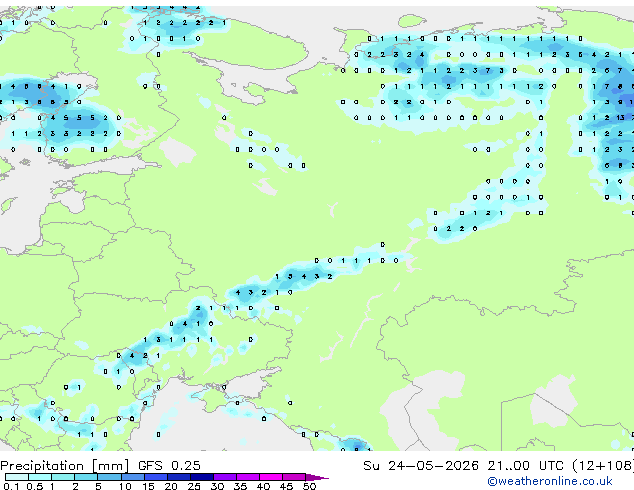Click the '13' precipitation value on the map
Screen dimensions: 634x490
(x=620, y=118)
